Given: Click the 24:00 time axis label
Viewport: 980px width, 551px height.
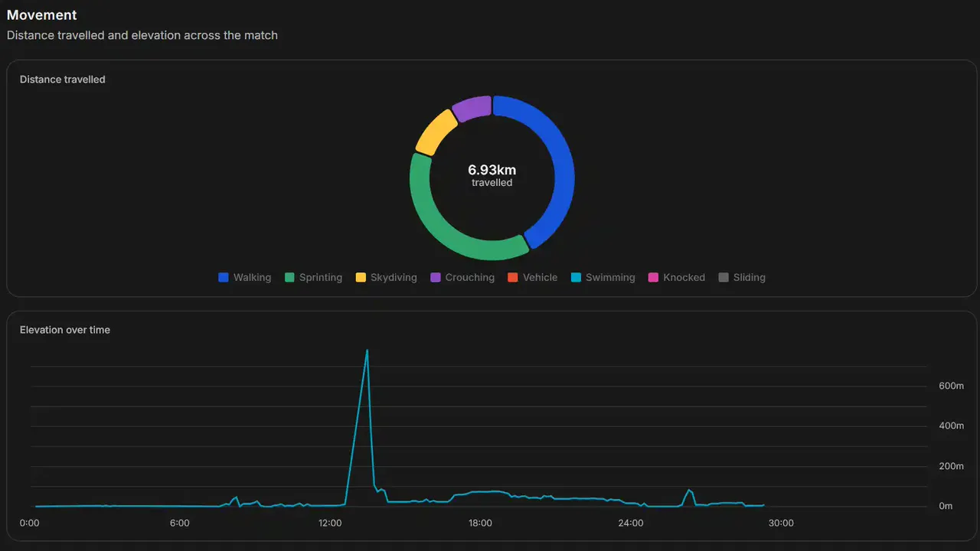Looking at the screenshot, I should click(631, 523).
